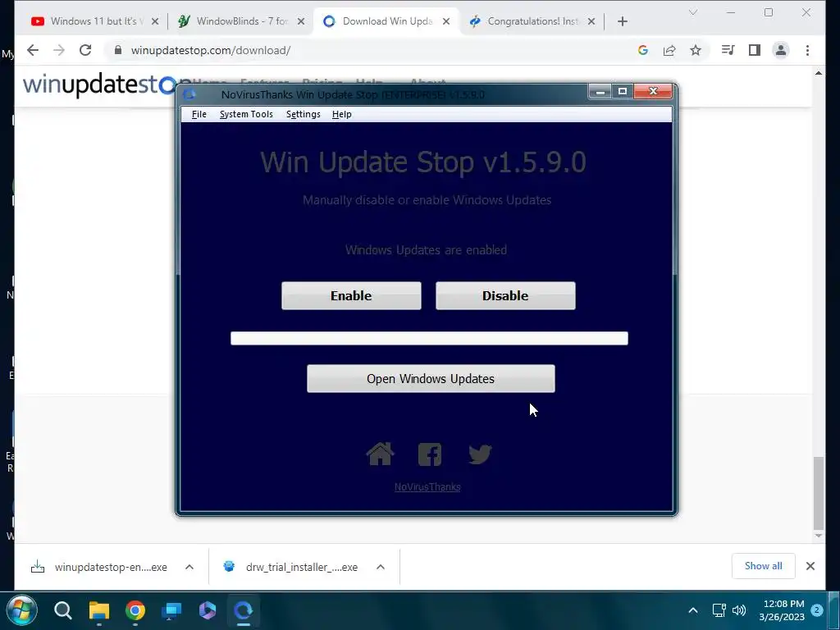The height and width of the screenshot is (630, 840).
Task: Open the Windows Start orb
Action: pyautogui.click(x=22, y=610)
